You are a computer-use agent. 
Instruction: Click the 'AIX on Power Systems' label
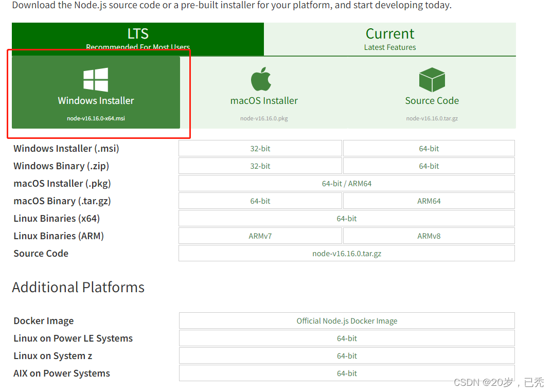click(x=62, y=373)
